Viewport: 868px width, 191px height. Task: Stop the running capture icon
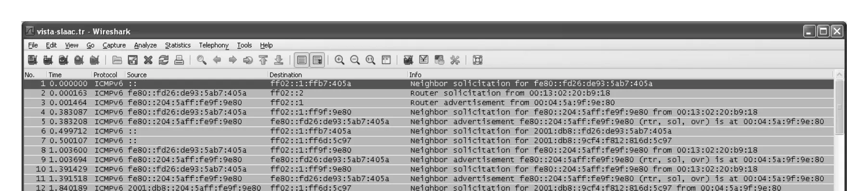(78, 60)
